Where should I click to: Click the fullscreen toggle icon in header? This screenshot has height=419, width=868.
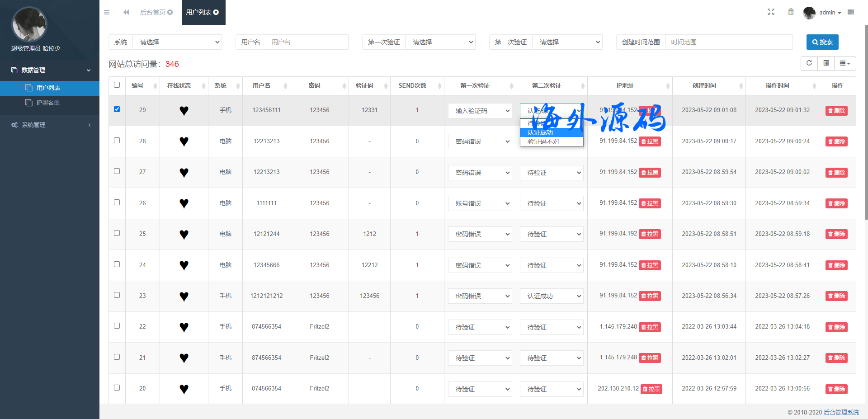point(771,12)
